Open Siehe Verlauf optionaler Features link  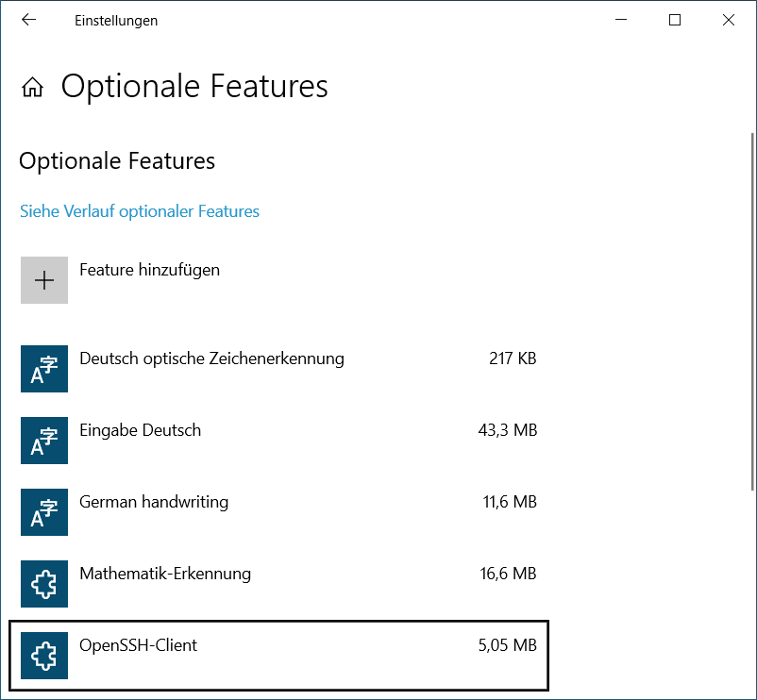click(x=140, y=211)
